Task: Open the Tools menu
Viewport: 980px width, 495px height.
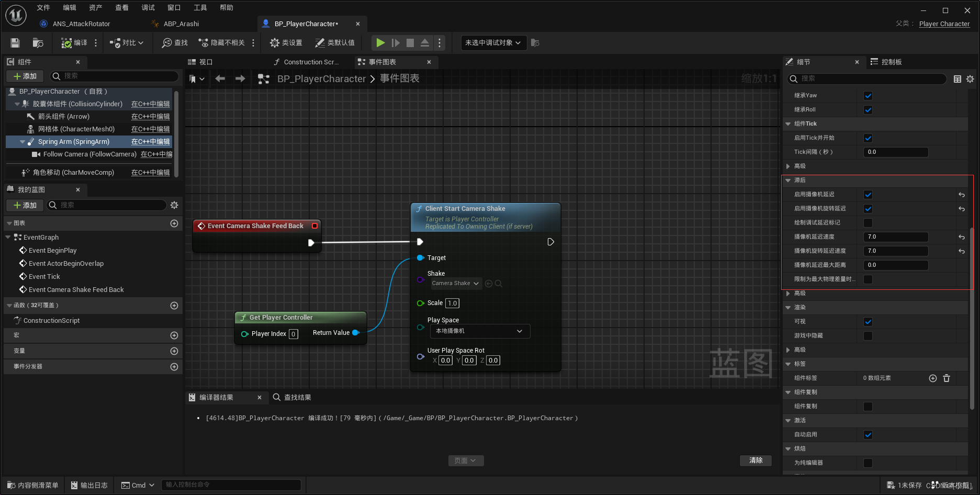Action: [x=200, y=8]
